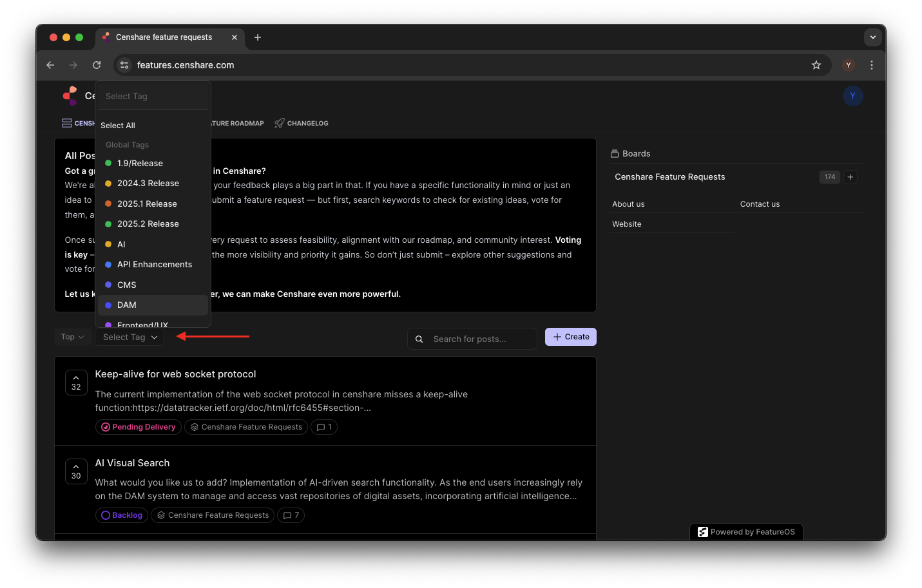The height and width of the screenshot is (588, 922).
Task: Click the plus icon next to board count
Action: tap(850, 176)
